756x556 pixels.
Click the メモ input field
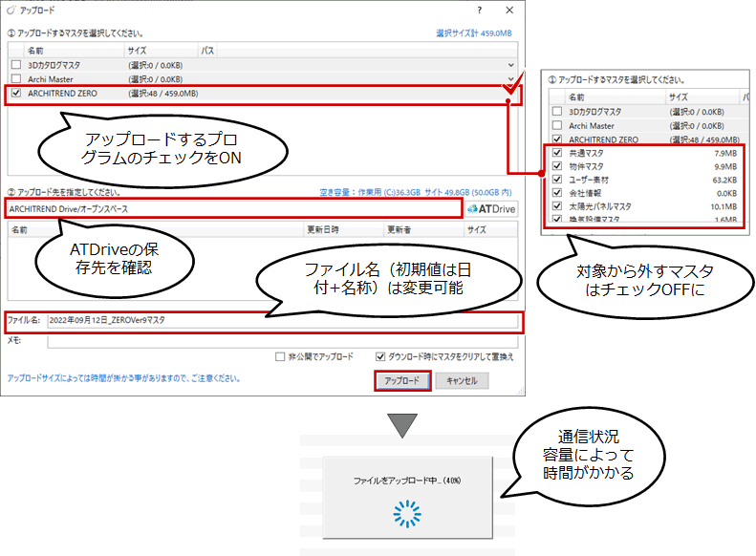click(x=283, y=341)
